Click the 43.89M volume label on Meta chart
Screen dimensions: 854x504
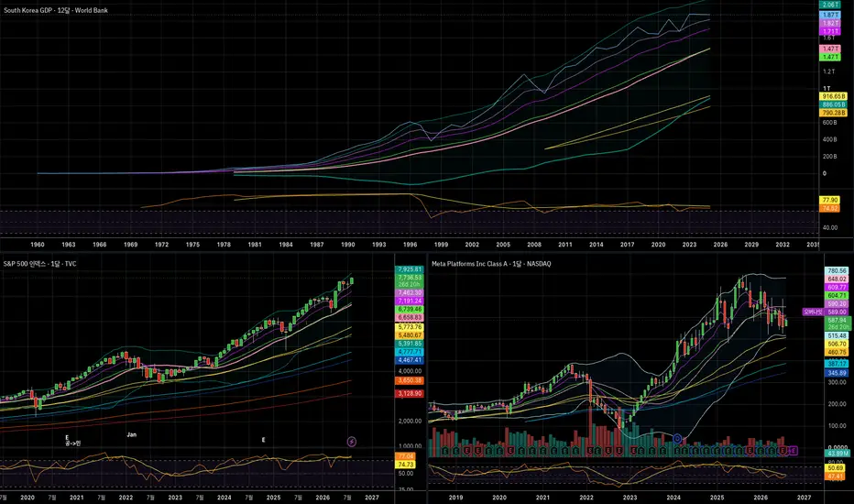tap(838, 454)
